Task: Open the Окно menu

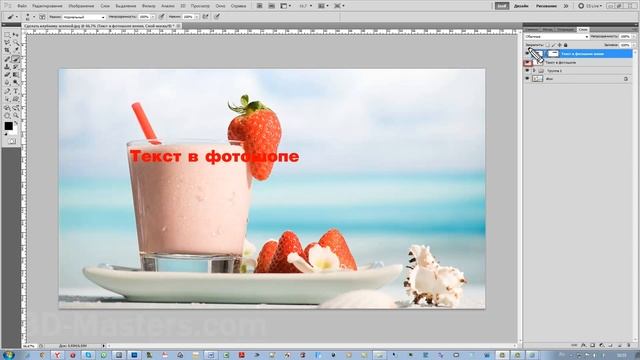Action: coord(220,6)
